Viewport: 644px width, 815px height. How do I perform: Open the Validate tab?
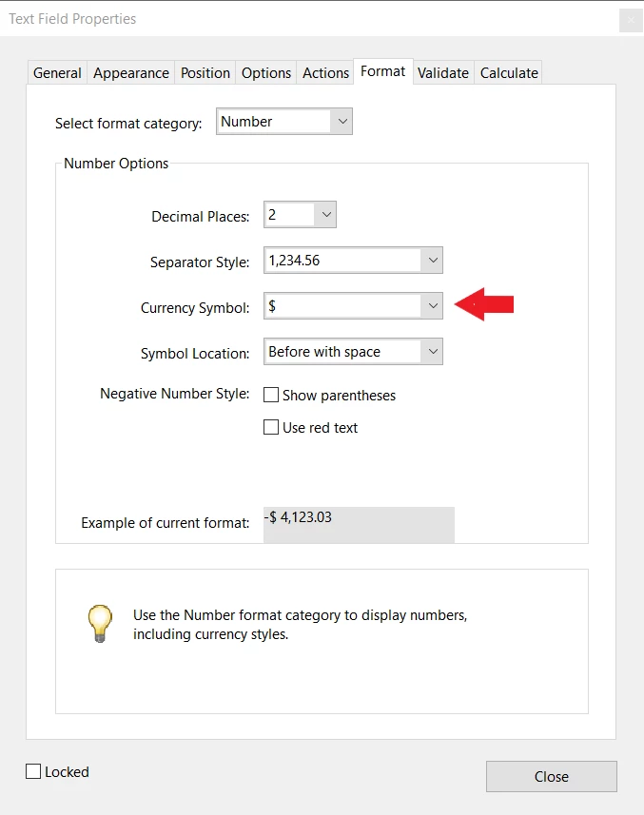(x=443, y=73)
